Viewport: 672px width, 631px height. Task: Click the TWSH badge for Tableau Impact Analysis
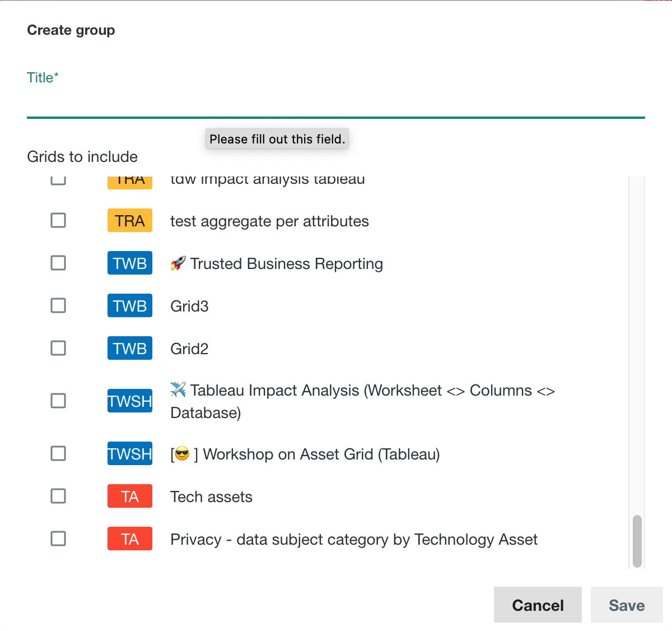(129, 401)
